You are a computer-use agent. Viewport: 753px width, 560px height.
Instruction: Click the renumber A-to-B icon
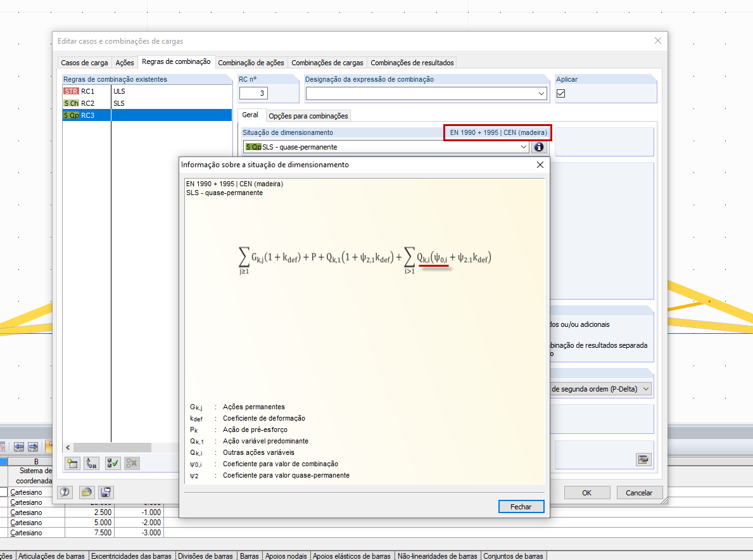(x=91, y=464)
